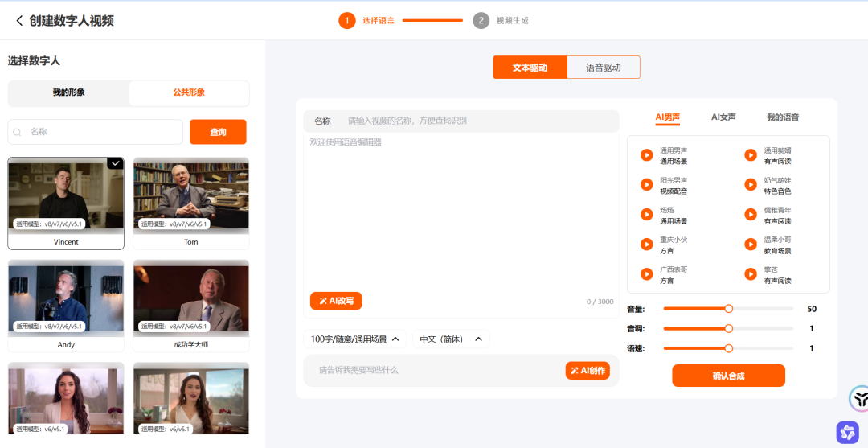Click the 请告诉我需要写些什么 prompt field
Image resolution: width=868 pixels, height=448 pixels.
(435, 371)
